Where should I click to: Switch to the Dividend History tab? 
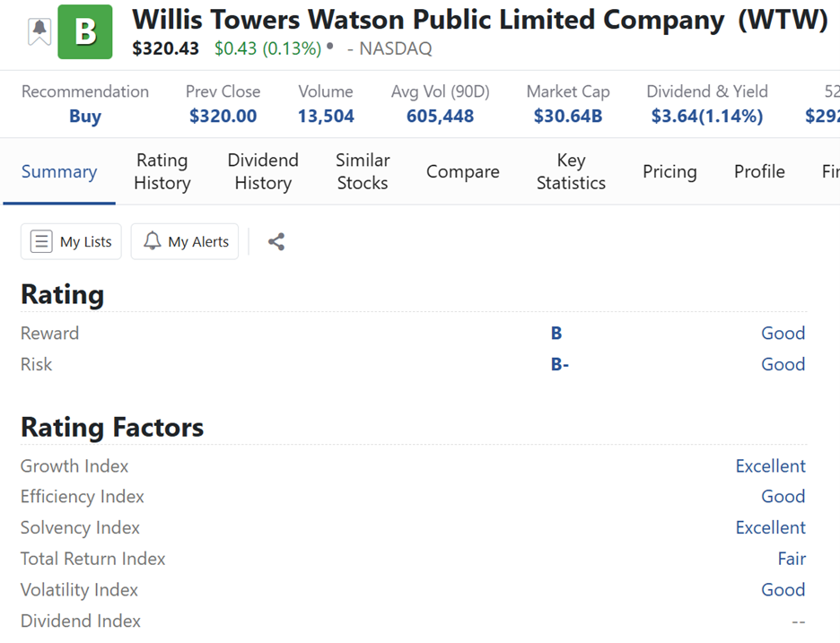263,171
